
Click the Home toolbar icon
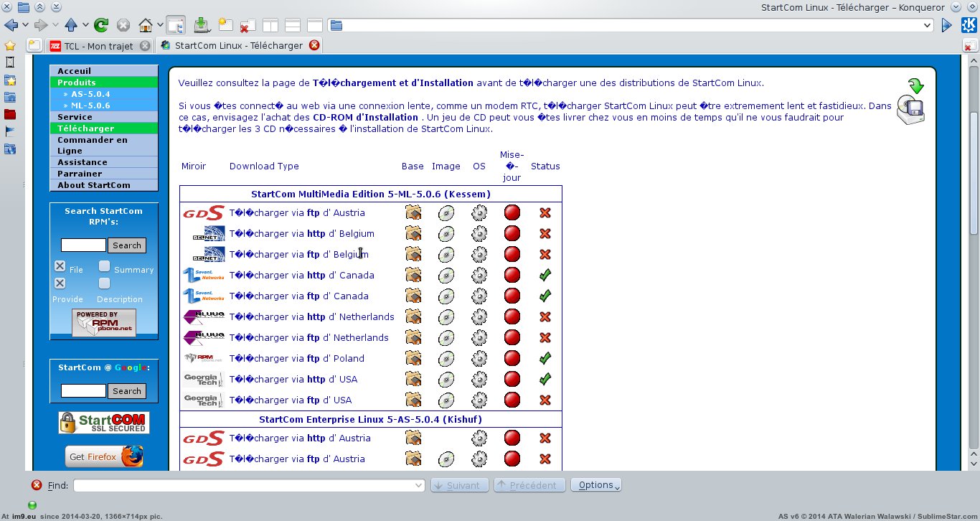click(146, 25)
